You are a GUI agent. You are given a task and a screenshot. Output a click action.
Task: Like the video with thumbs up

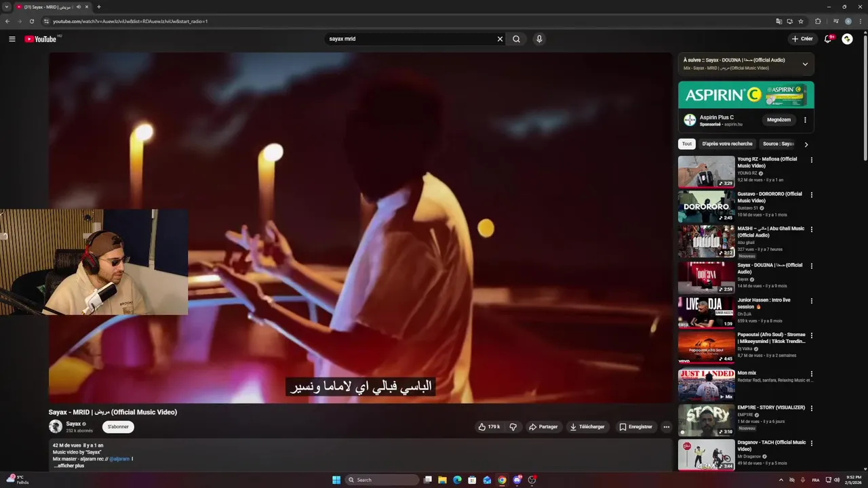488,427
